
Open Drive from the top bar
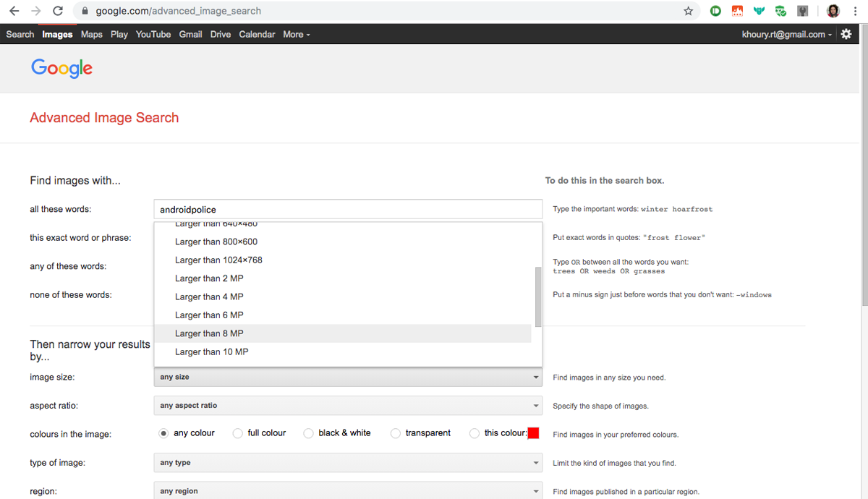coord(220,34)
